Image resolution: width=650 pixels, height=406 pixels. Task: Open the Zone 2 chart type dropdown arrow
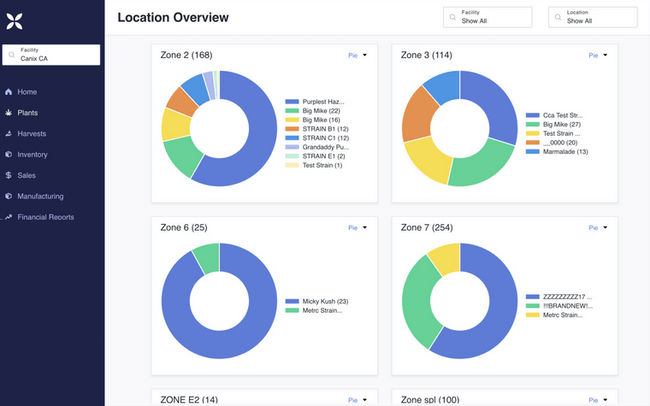pyautogui.click(x=365, y=55)
